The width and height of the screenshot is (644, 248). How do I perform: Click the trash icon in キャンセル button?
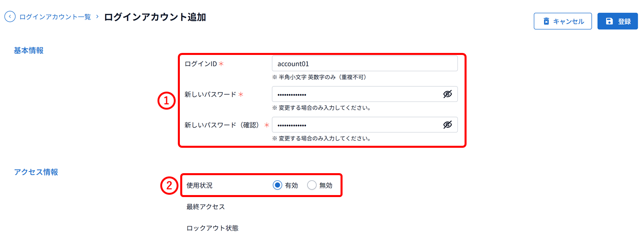click(x=546, y=21)
